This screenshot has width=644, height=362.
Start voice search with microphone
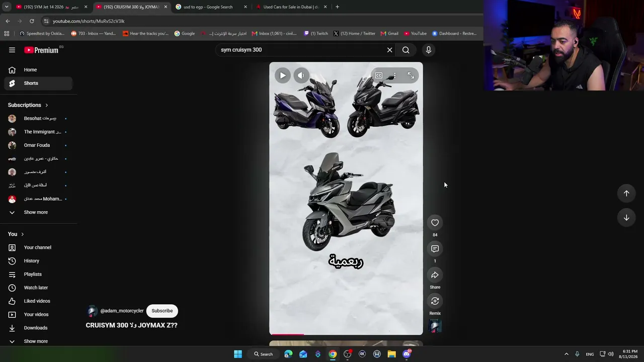click(x=429, y=50)
